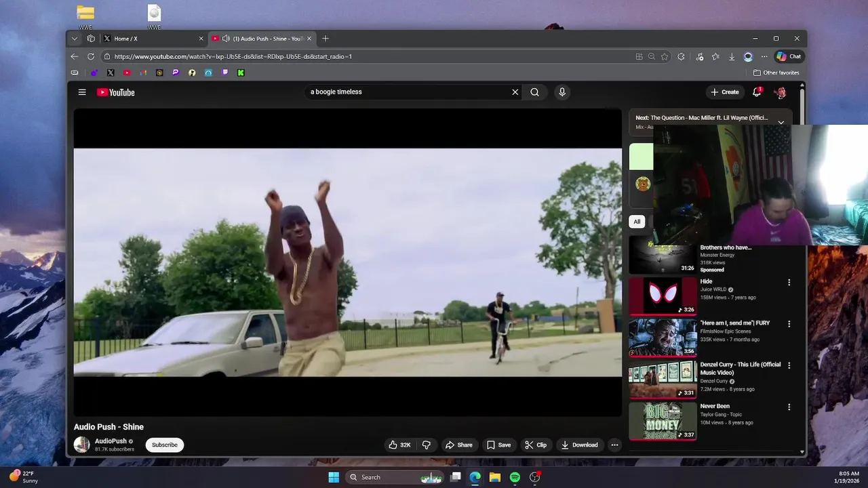The height and width of the screenshot is (488, 868).
Task: Open the FURY scene thumbnail
Action: pos(663,338)
